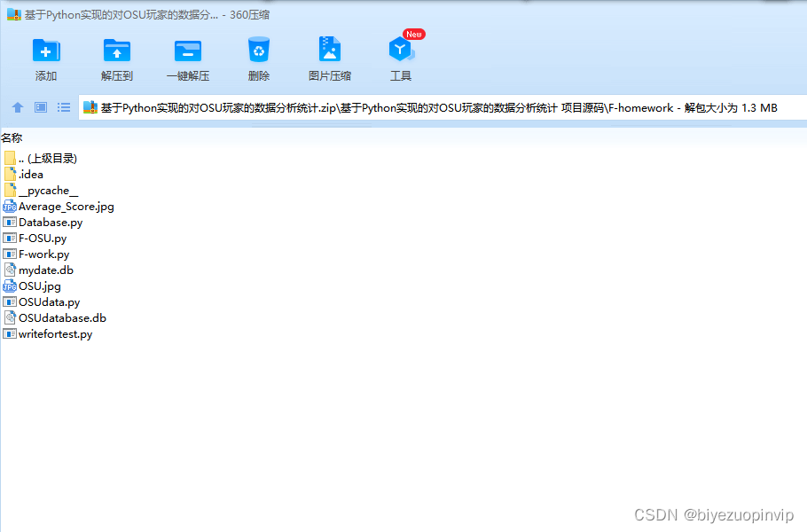Select the file name 'OSU.jpg'
This screenshot has width=807, height=532.
pyautogui.click(x=40, y=286)
